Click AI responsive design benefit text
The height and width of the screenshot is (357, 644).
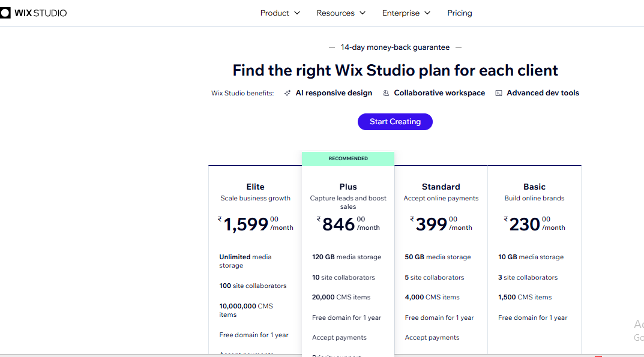[334, 93]
